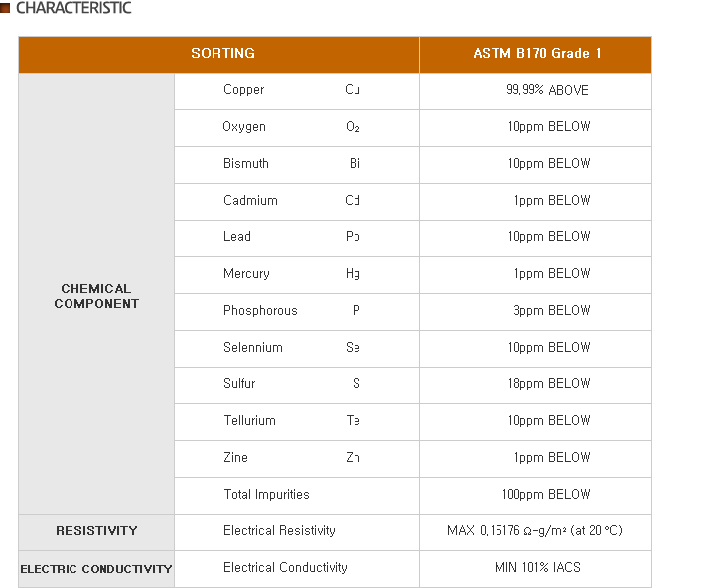The image size is (710, 588).
Task: Select the Total Impurities 100ppm BELOW value
Action: (546, 495)
